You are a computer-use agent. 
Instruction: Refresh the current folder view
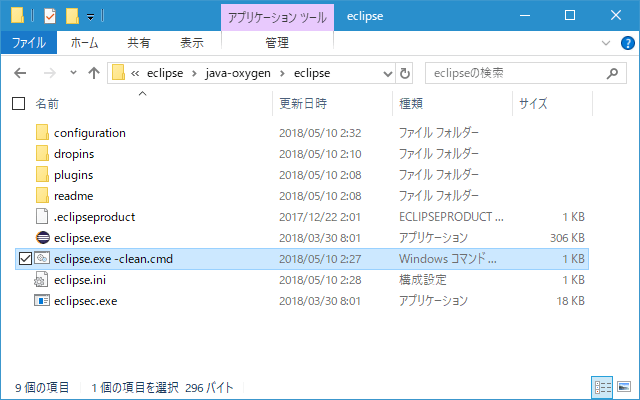coord(404,73)
